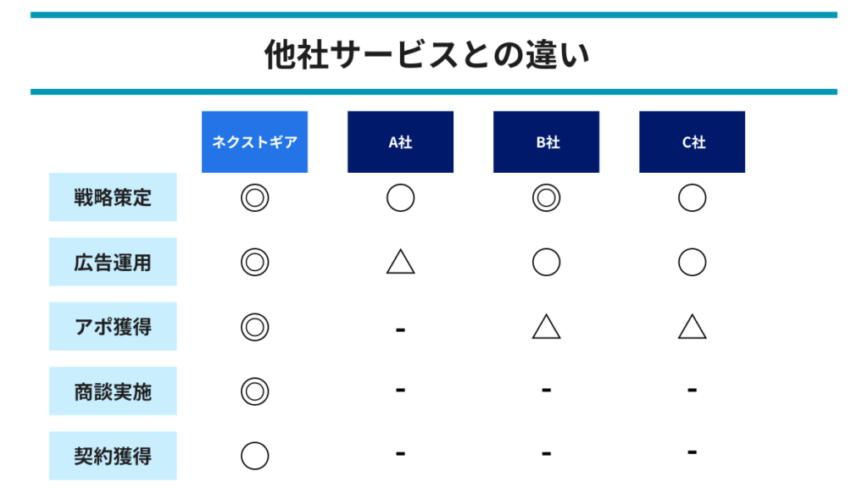Click ネクストギア double circle for 戦略策定
The height and width of the screenshot is (488, 868).
click(254, 197)
